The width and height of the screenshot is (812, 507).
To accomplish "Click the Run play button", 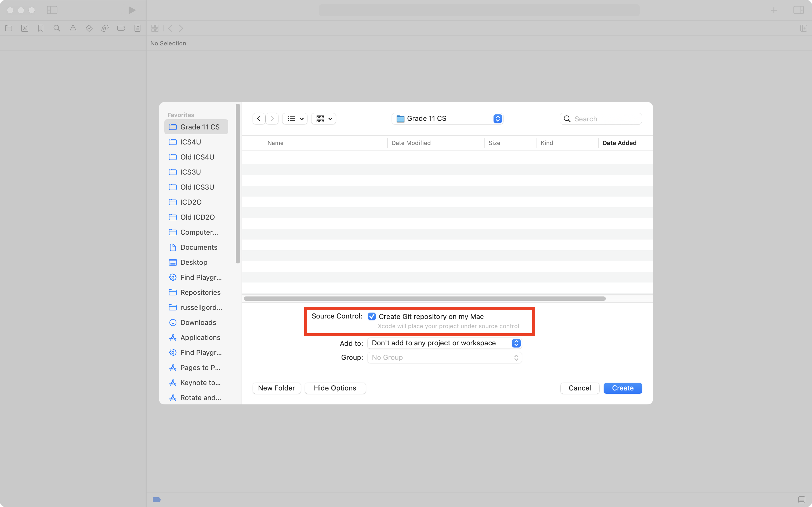I will [x=132, y=10].
